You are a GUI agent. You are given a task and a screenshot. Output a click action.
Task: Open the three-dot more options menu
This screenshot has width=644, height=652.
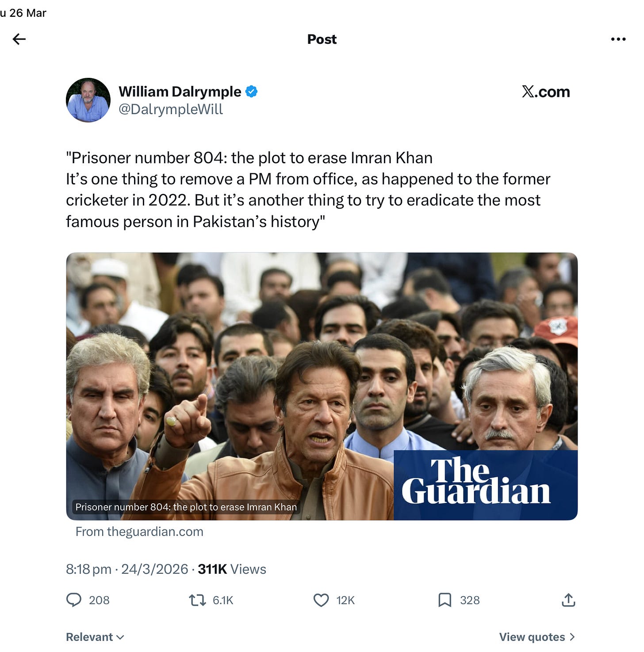tap(618, 39)
